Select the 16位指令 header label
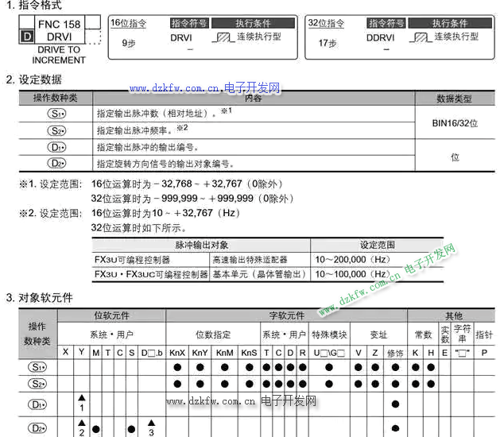The height and width of the screenshot is (437, 504). tap(129, 23)
